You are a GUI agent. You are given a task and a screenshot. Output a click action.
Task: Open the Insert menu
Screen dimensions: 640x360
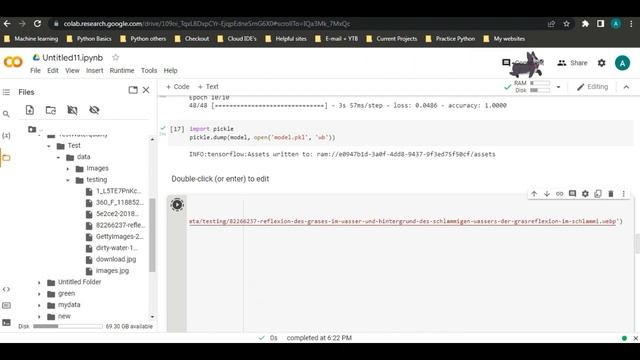pos(94,70)
